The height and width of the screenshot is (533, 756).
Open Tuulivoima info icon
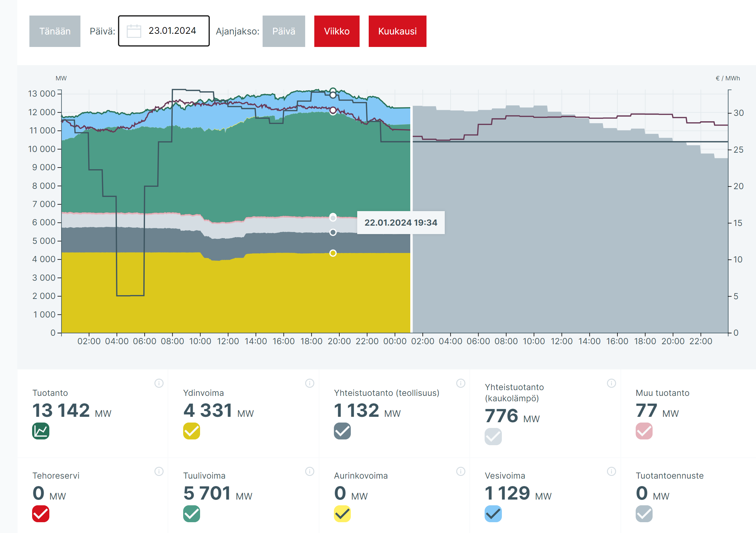[310, 471]
